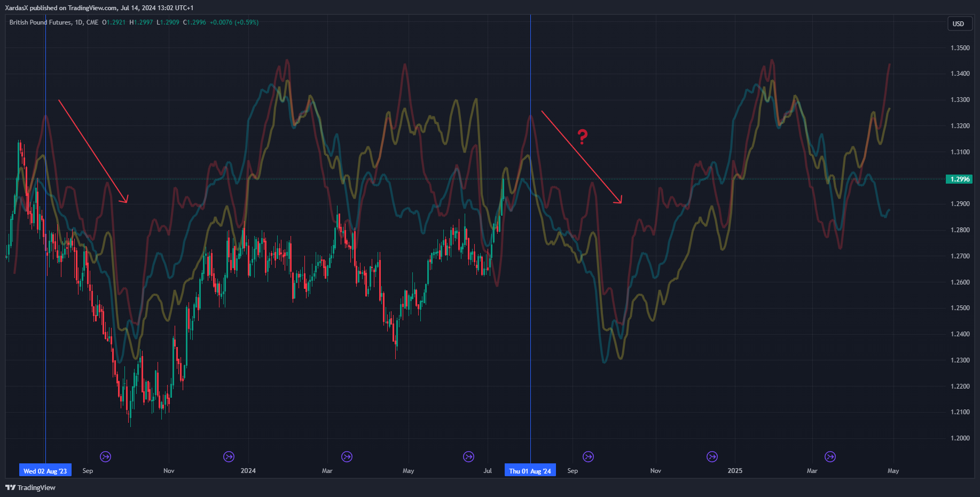Click the 1.2800 price axis label
980x497 pixels.
click(x=960, y=230)
